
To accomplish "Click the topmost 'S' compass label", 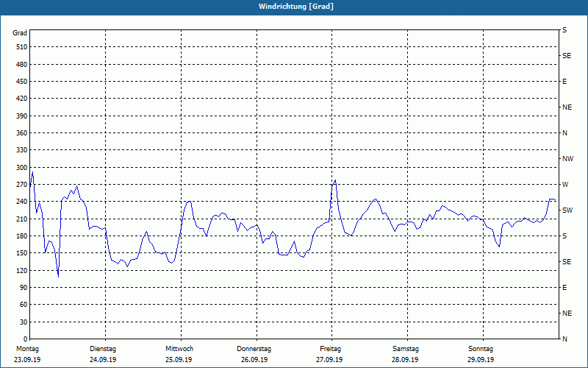I will pyautogui.click(x=564, y=30).
